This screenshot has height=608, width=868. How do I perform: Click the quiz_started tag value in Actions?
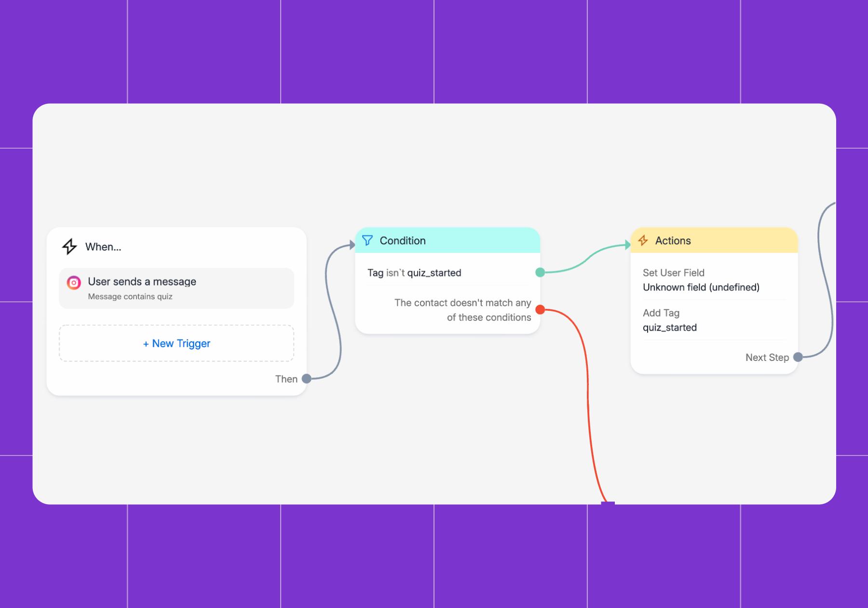coord(670,328)
